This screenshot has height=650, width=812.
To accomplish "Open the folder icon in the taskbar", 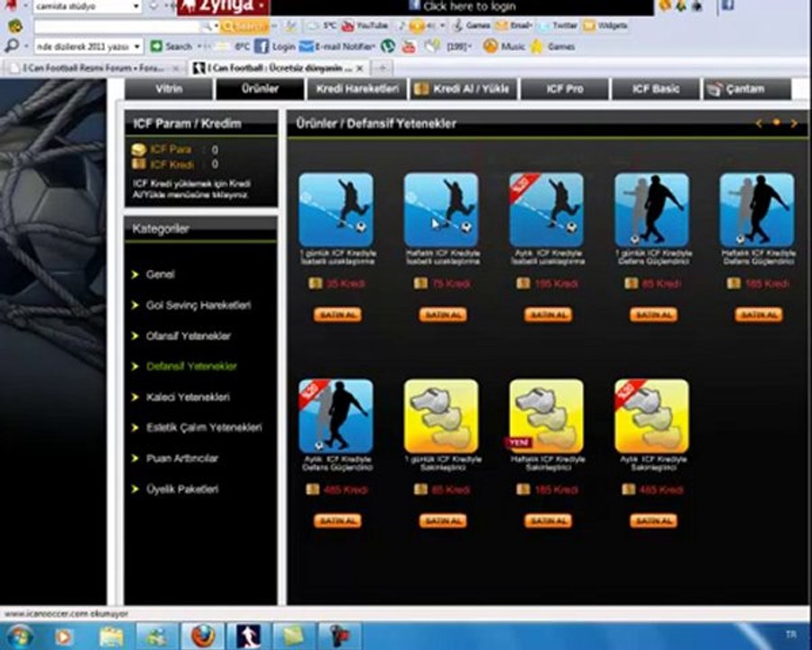I will pyautogui.click(x=111, y=636).
